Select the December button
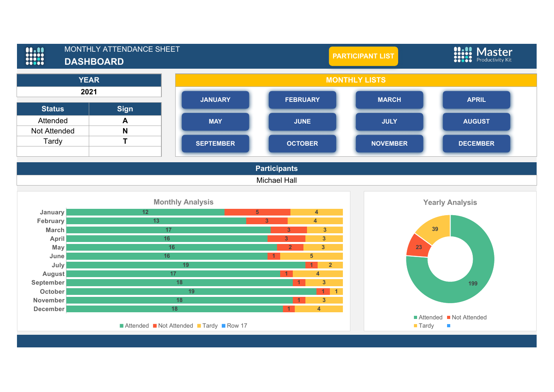The width and height of the screenshot is (554, 392). coord(476,144)
